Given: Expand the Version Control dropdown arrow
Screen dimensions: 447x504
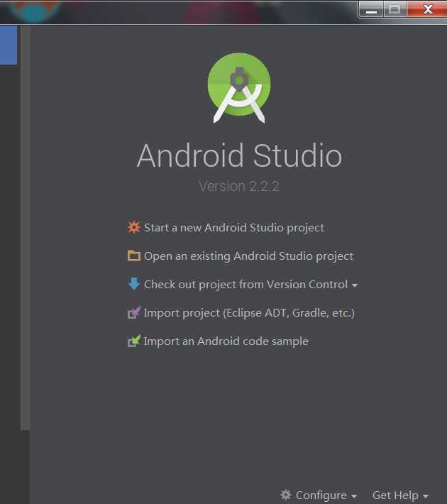Looking at the screenshot, I should pyautogui.click(x=355, y=285).
